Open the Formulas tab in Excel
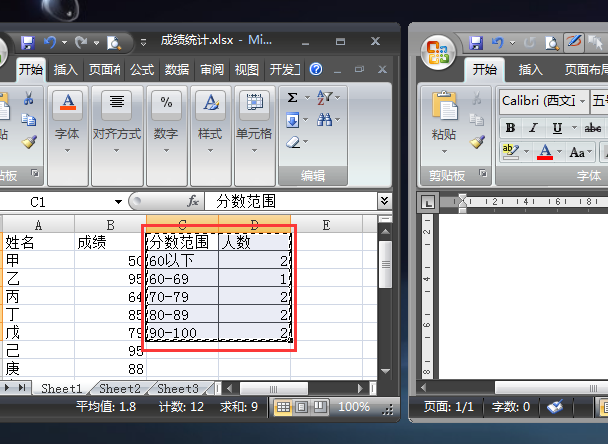 [142, 70]
